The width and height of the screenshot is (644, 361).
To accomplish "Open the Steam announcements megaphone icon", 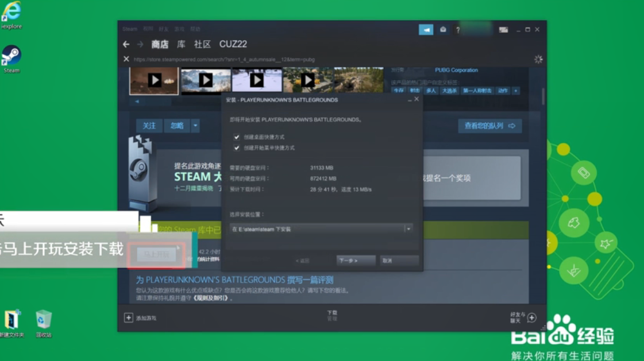I will [426, 29].
